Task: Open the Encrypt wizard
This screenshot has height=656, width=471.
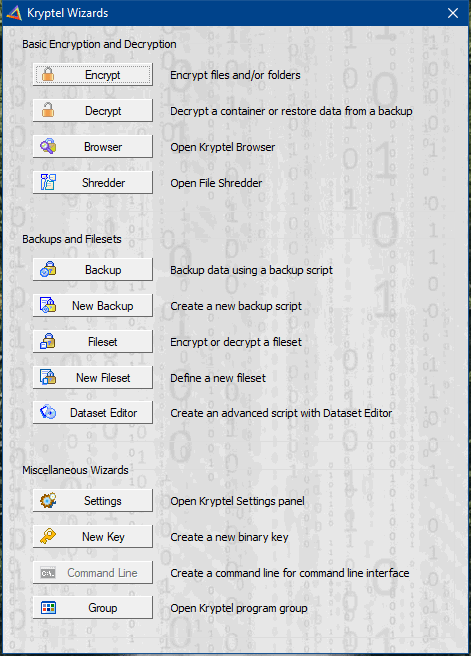Action: coord(93,75)
